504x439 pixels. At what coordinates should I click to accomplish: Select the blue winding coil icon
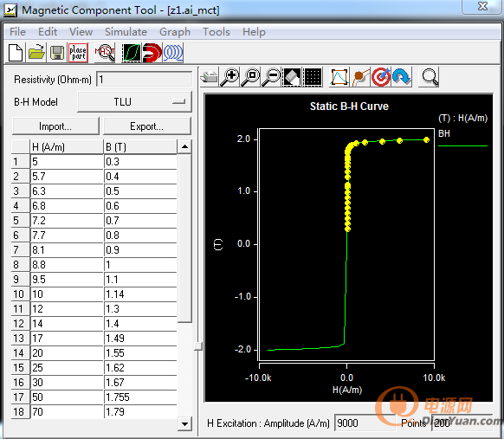click(x=173, y=53)
